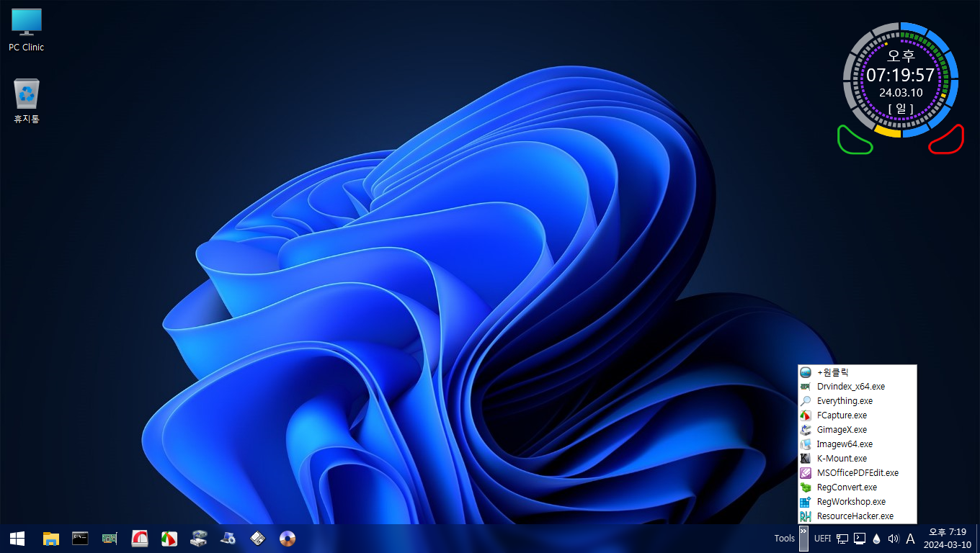The width and height of the screenshot is (980, 553).
Task: Click the network tray icon
Action: tap(842, 539)
